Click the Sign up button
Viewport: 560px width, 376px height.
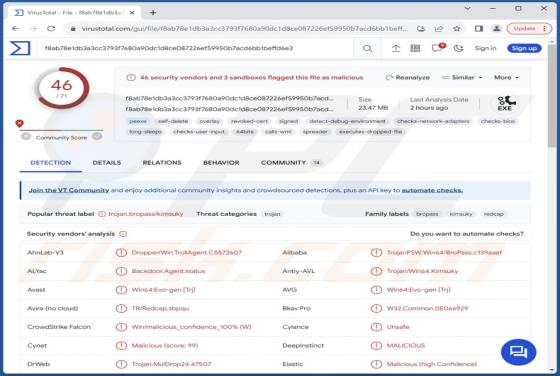pyautogui.click(x=524, y=48)
